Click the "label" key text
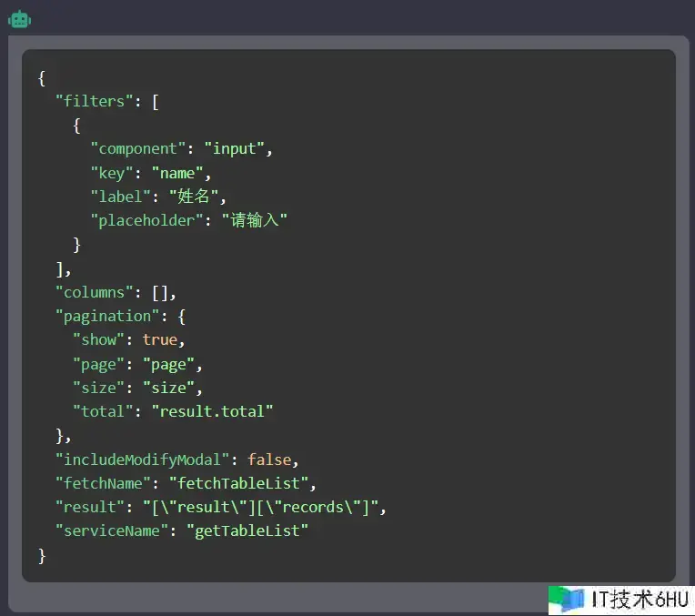The height and width of the screenshot is (616, 695). click(121, 197)
